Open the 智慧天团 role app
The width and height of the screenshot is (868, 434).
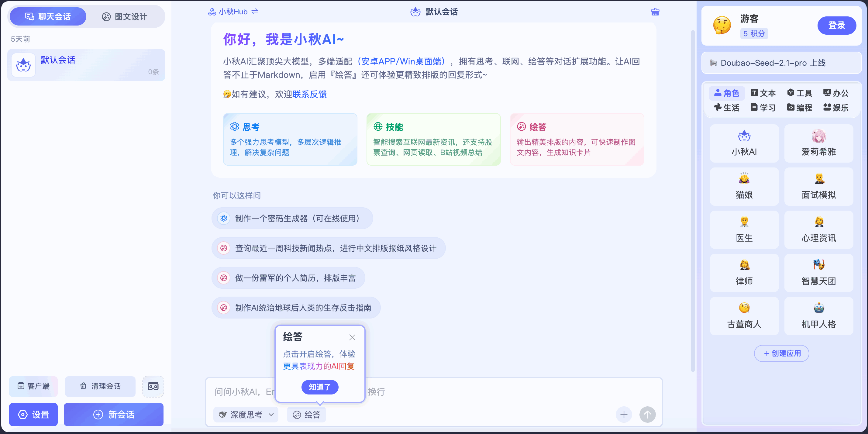(818, 273)
